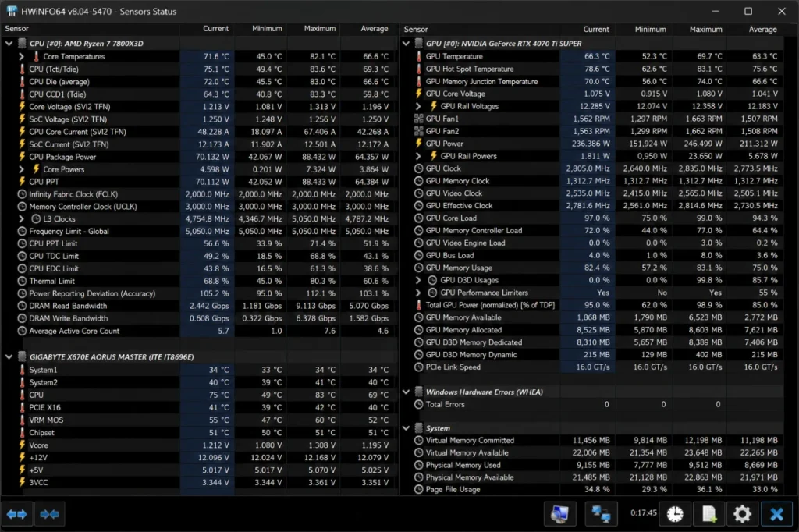Collapse the CPU AMD Ryzen 7 7800X3D group
Image resolution: width=799 pixels, height=532 pixels.
tap(9, 44)
